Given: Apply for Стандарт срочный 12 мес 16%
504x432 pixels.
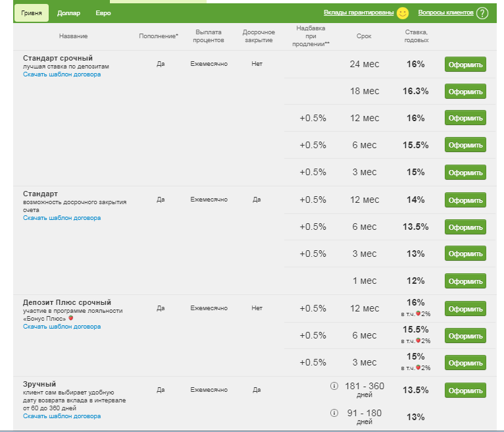Looking at the screenshot, I should [465, 118].
